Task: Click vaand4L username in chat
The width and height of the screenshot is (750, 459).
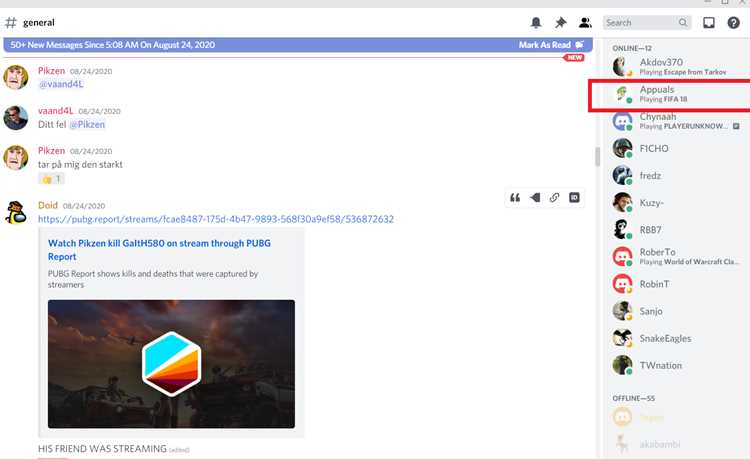Action: (x=55, y=111)
